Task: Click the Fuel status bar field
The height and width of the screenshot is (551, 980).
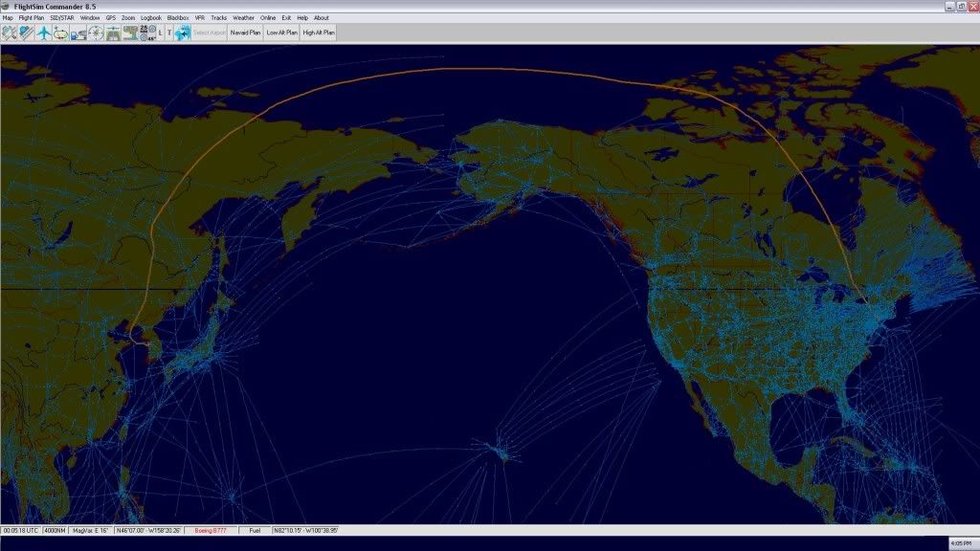Action: tap(255, 530)
